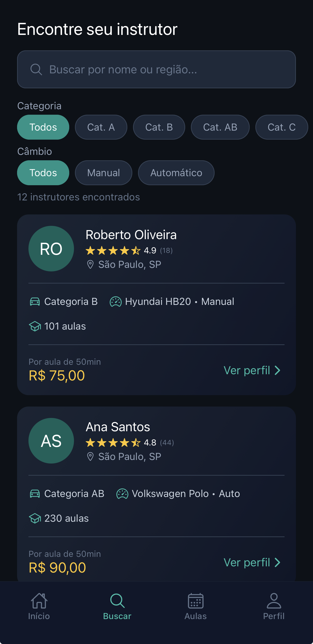This screenshot has height=644, width=313.
Task: Tap gauge icon beside Hyundai HB20
Action: pos(115,302)
